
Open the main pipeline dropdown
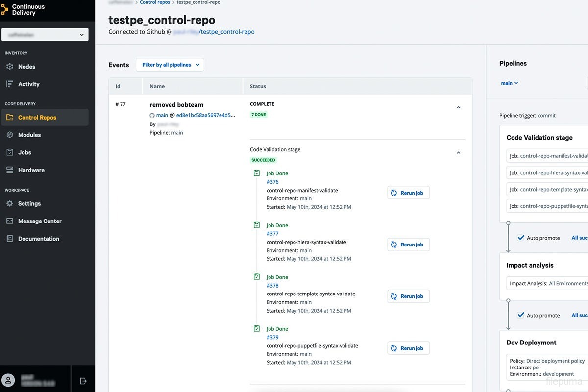[x=510, y=83]
